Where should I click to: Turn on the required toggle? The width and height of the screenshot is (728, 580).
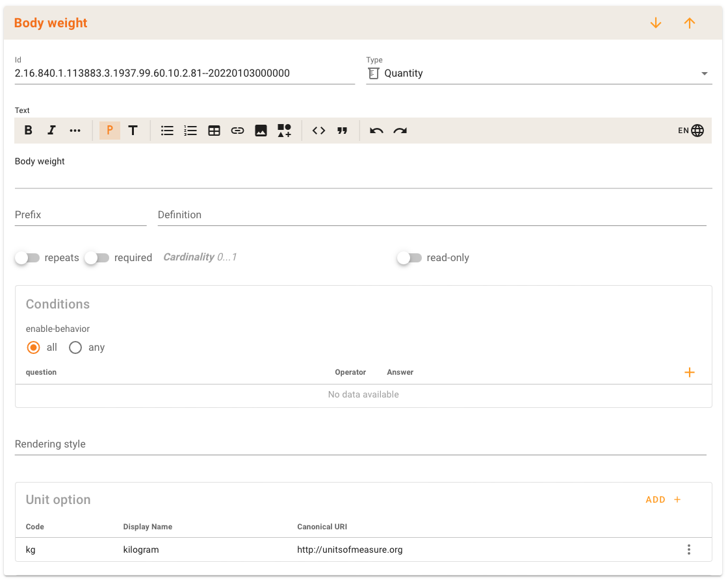97,258
